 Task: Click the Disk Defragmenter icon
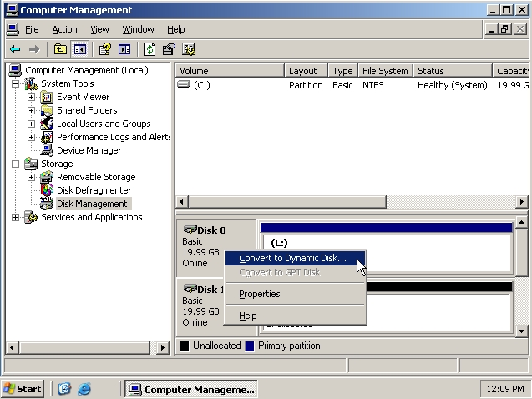[x=47, y=190]
